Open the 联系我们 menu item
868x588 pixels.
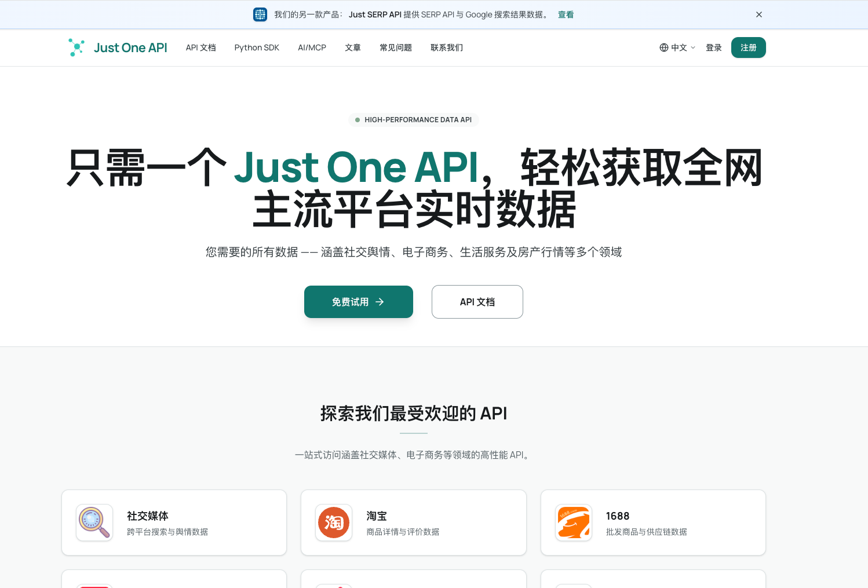coord(447,48)
